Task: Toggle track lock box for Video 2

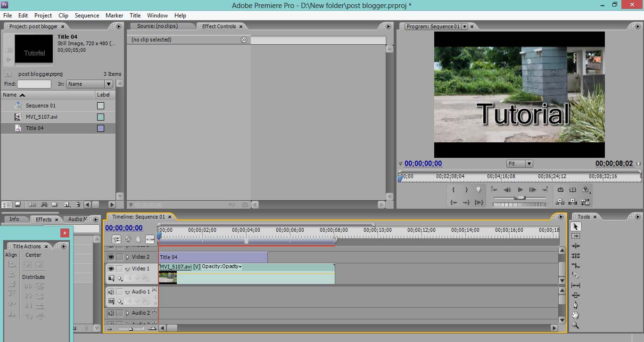Action: (120, 257)
